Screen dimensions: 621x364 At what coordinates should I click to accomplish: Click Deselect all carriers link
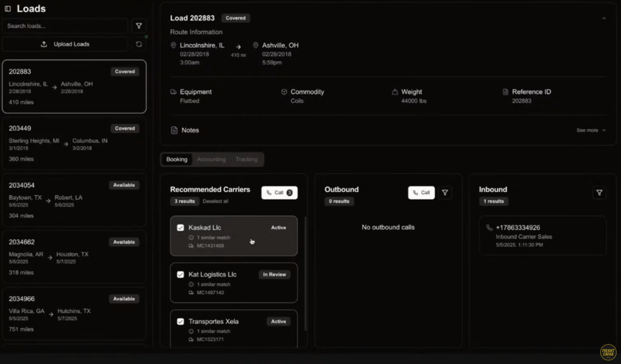pos(215,201)
